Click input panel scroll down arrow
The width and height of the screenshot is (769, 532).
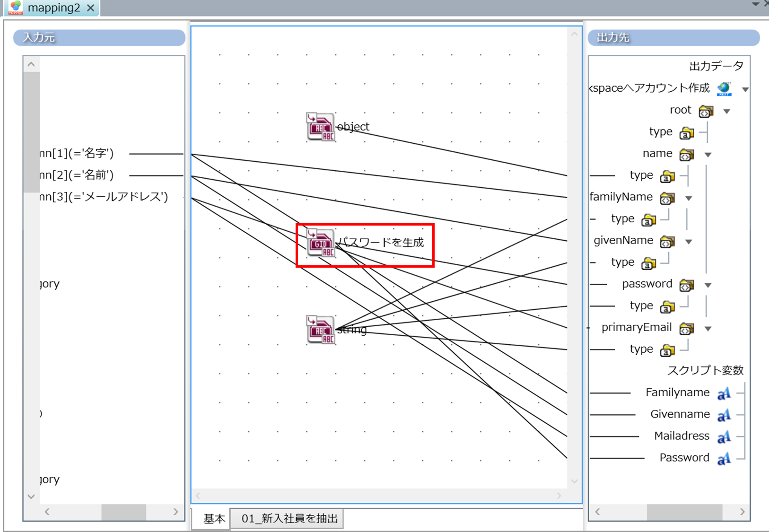(x=31, y=497)
